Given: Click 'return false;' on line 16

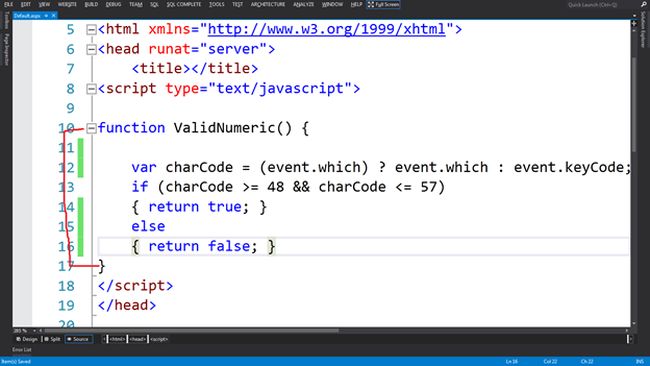Looking at the screenshot, I should tap(203, 246).
